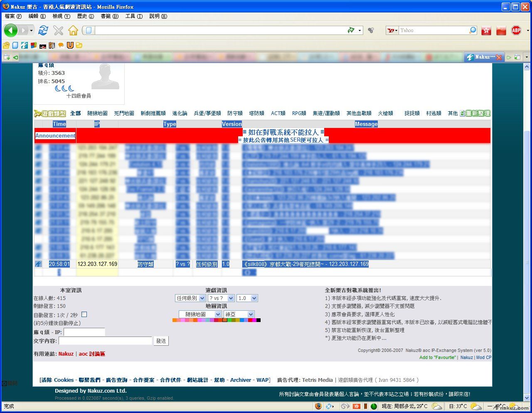The height and width of the screenshot is (413, 532).
Task: Open the 'aoc 討論區' link
Action: pos(92,354)
